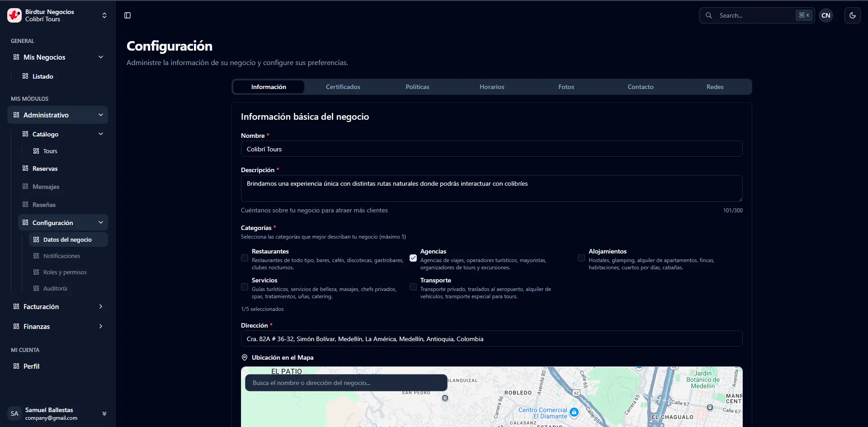
Task: Uncheck the Agencias category checkbox
Action: click(413, 258)
